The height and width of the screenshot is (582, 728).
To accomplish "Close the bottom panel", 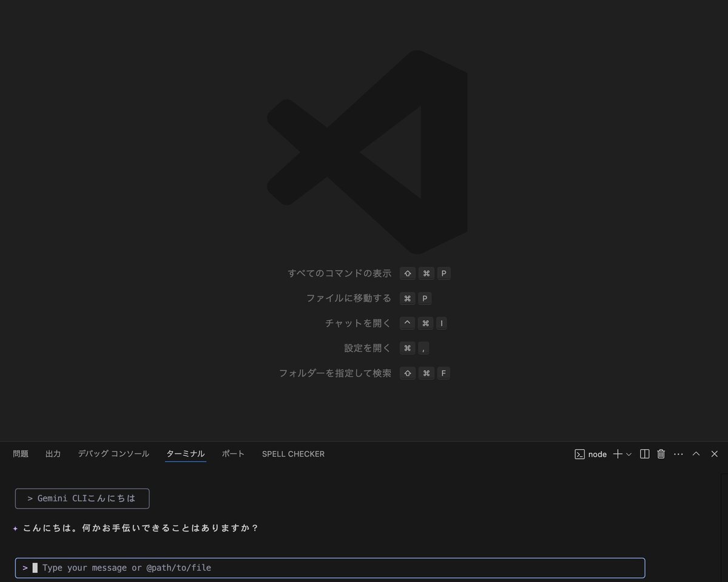I will click(714, 454).
